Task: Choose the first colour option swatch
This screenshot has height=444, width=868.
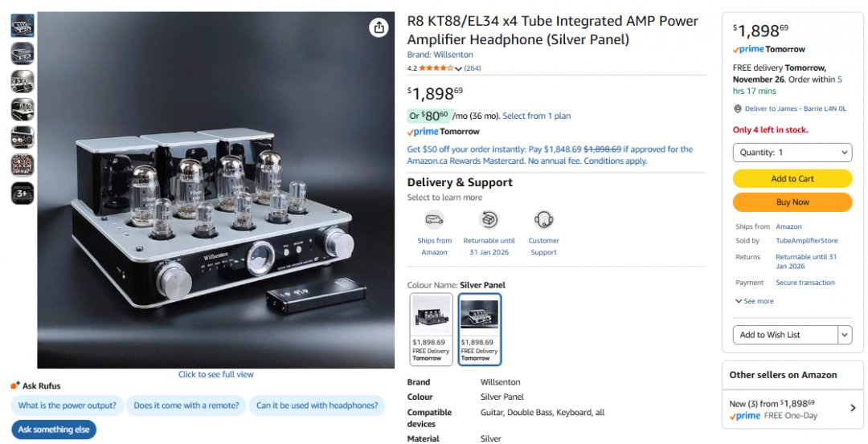Action: [432, 329]
